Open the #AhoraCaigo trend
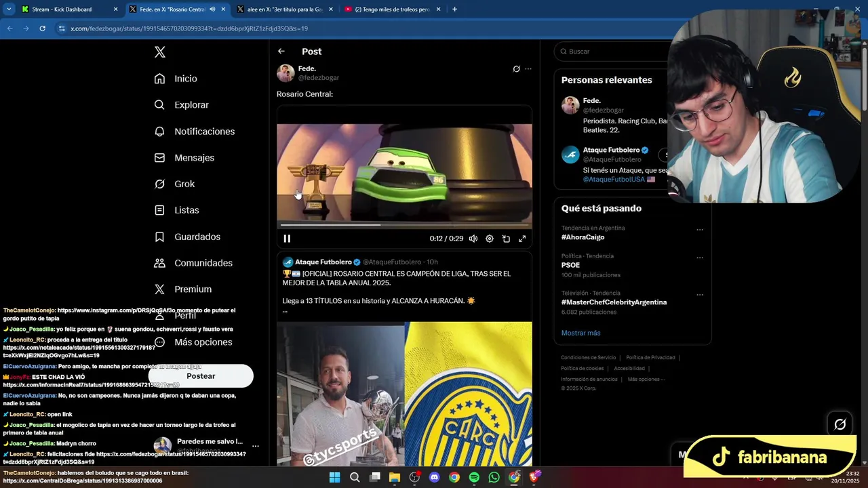Image resolution: width=868 pixels, height=488 pixels. click(583, 237)
